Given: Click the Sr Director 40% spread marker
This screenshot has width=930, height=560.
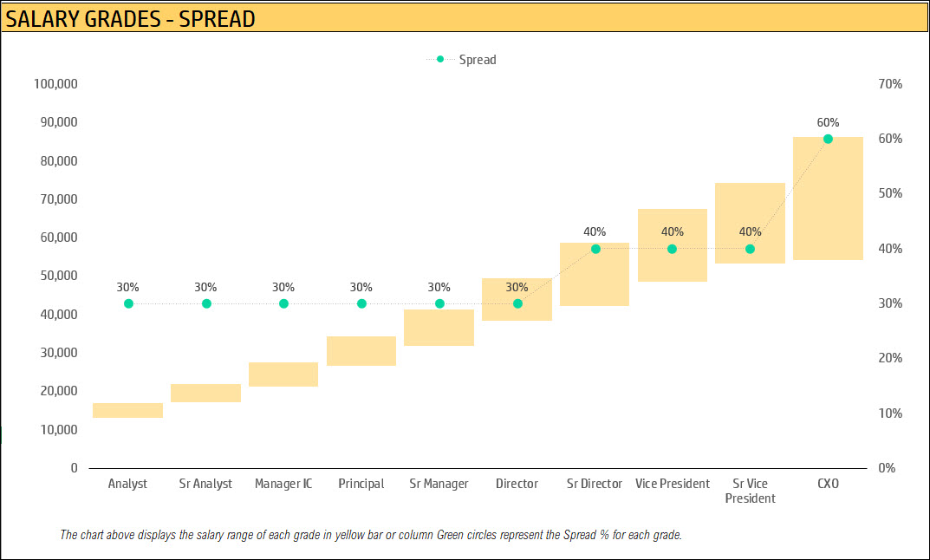Looking at the screenshot, I should pos(595,249).
